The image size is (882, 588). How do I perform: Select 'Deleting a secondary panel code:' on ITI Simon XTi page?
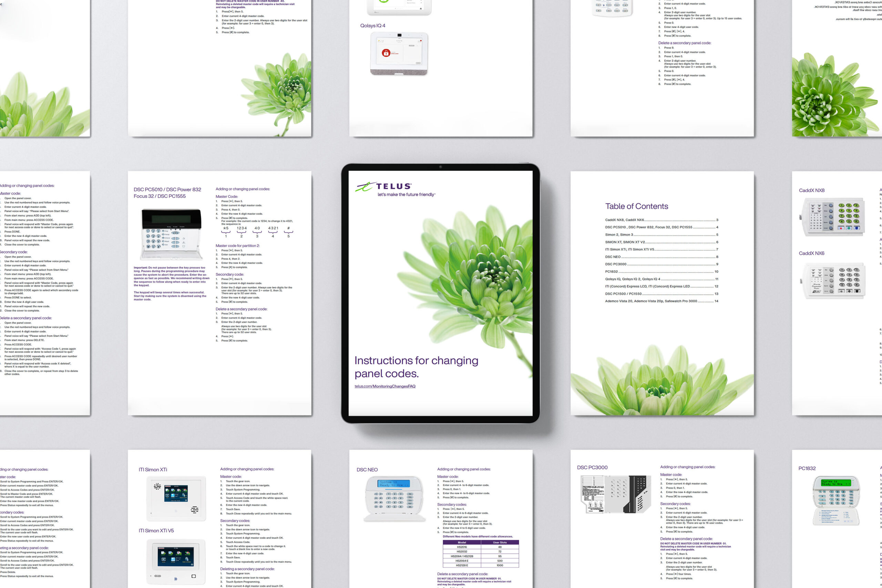tap(247, 569)
